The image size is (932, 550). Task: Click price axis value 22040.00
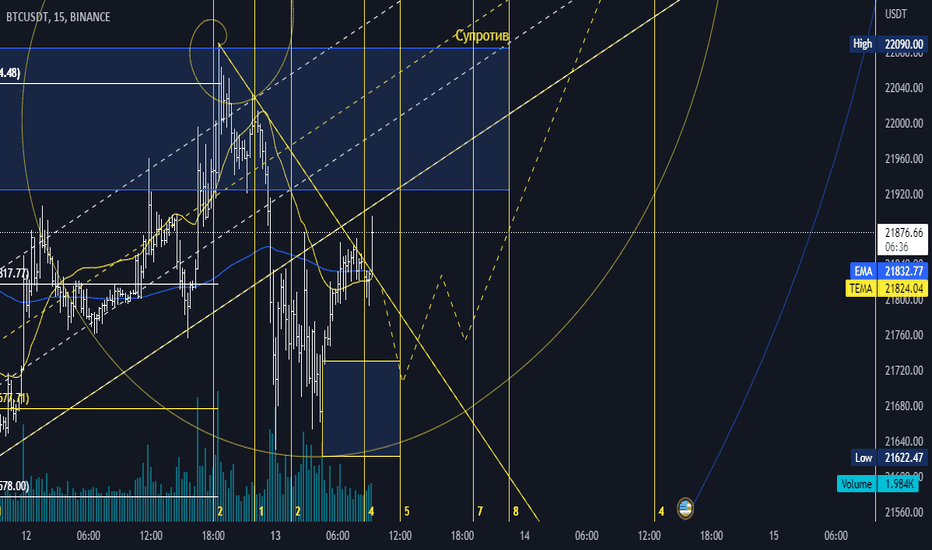pyautogui.click(x=904, y=88)
